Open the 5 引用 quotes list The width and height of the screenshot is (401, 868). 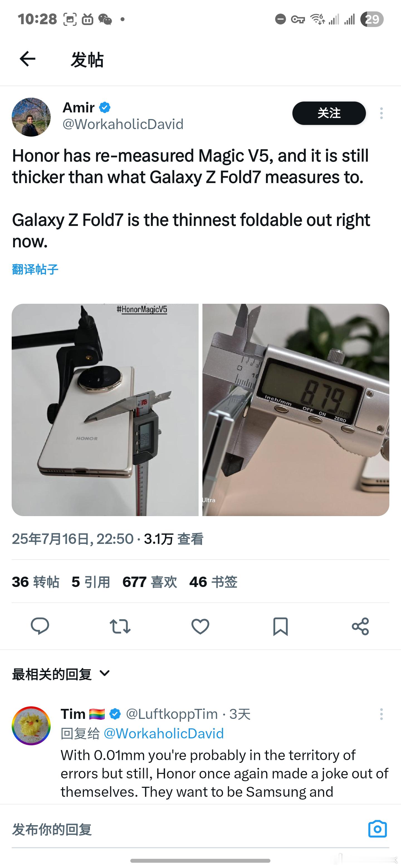click(91, 582)
